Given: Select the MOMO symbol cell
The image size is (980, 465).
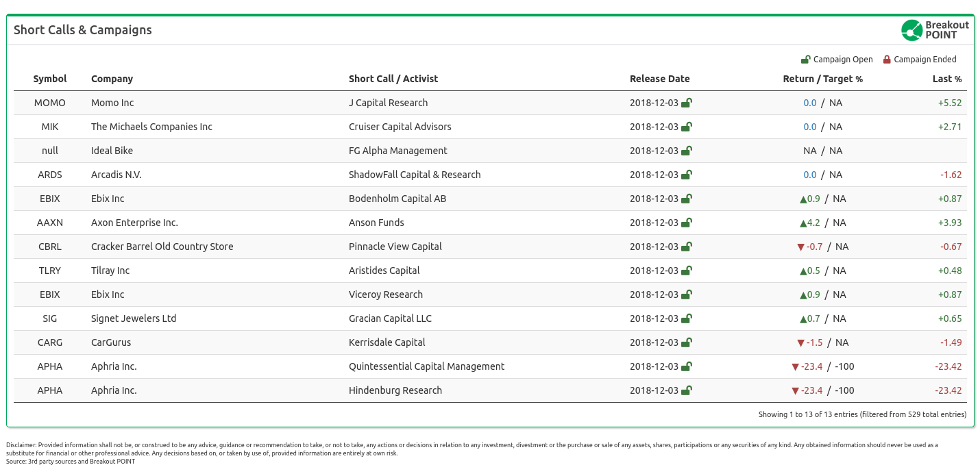Looking at the screenshot, I should (50, 103).
